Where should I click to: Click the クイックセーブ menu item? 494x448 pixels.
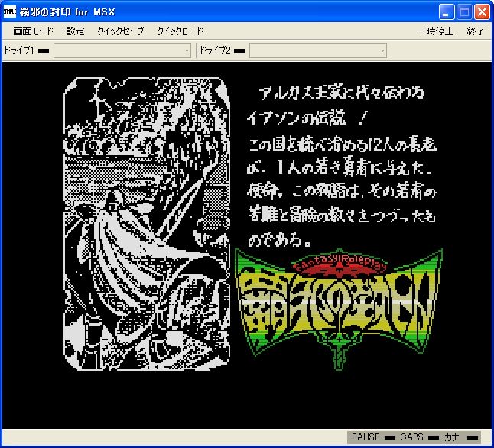coord(121,31)
